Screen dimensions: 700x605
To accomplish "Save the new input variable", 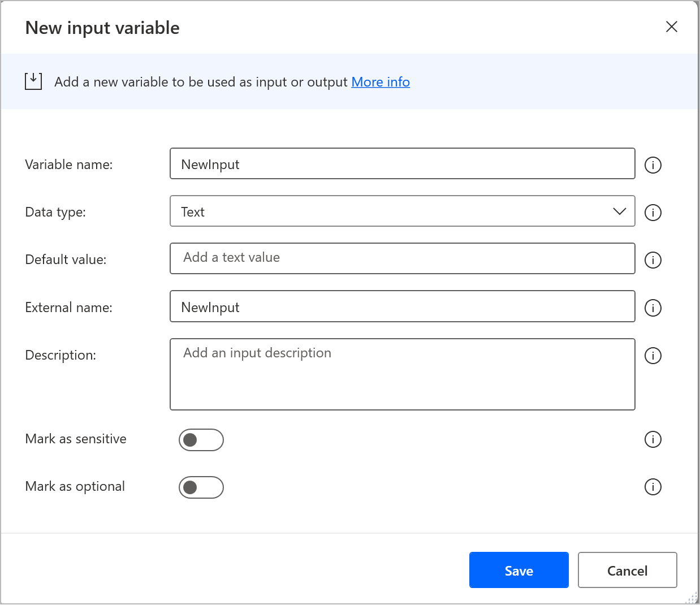I will pos(518,570).
